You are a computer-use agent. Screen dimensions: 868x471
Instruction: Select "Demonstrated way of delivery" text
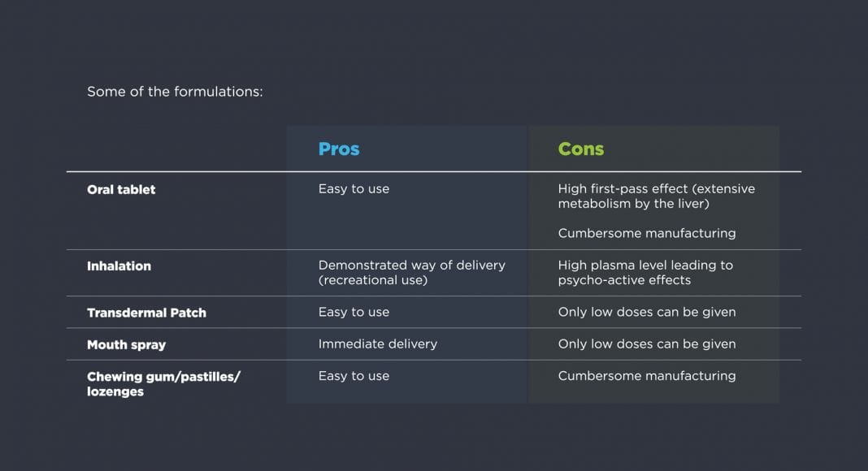click(411, 266)
